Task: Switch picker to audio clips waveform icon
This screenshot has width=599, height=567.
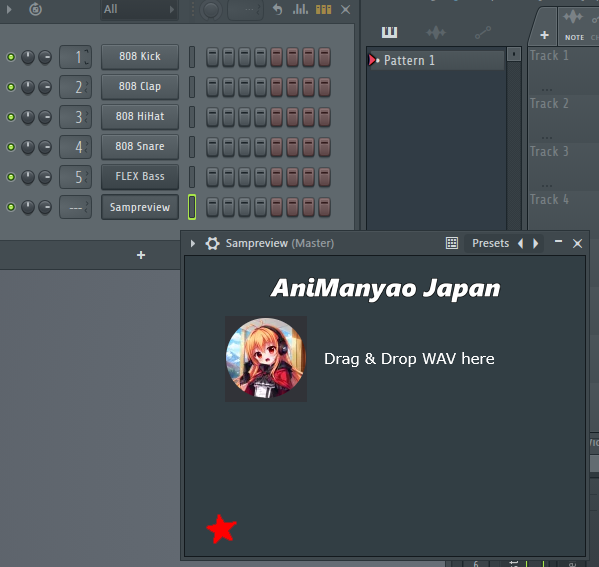Action: point(436,32)
